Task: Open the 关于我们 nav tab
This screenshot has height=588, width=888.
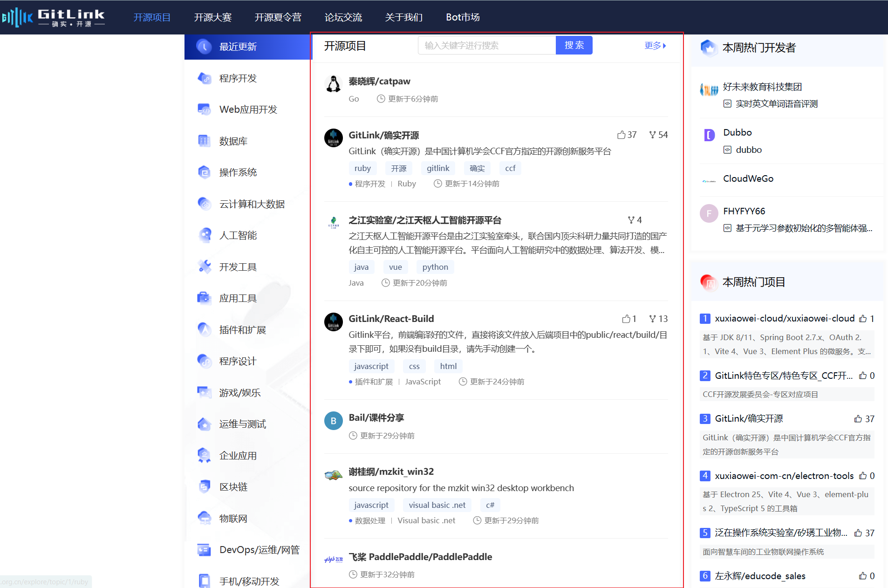Action: point(403,17)
